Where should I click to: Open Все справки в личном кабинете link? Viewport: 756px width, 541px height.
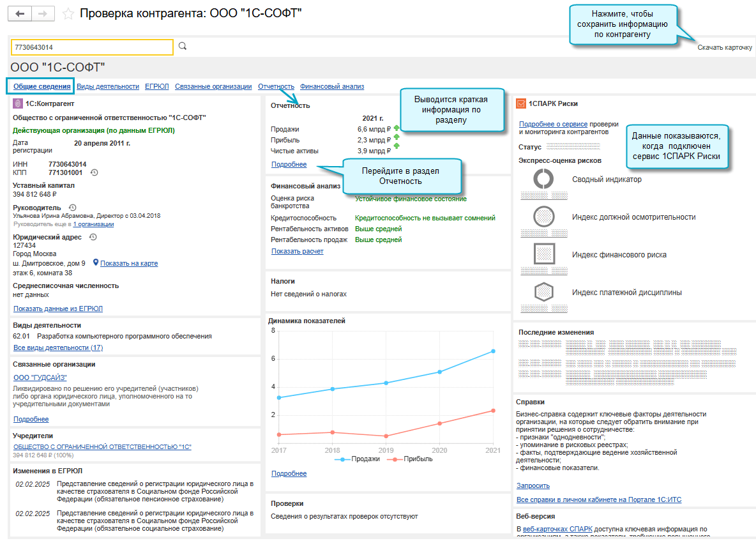coord(599,499)
